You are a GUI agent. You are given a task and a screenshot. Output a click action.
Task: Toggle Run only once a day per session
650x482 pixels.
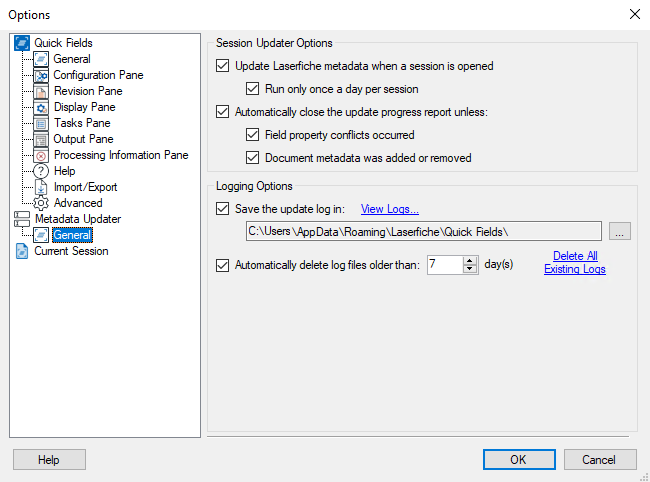pyautogui.click(x=252, y=89)
